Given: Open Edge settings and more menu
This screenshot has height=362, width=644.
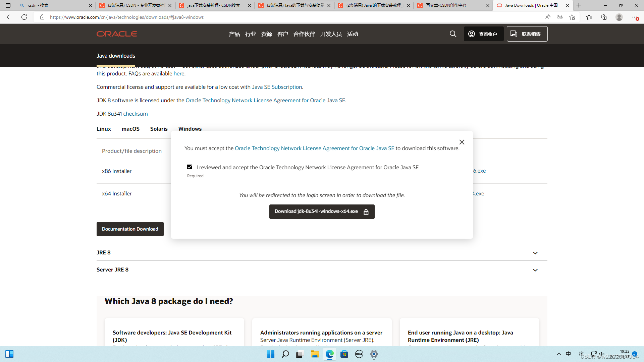Looking at the screenshot, I should coord(634,17).
